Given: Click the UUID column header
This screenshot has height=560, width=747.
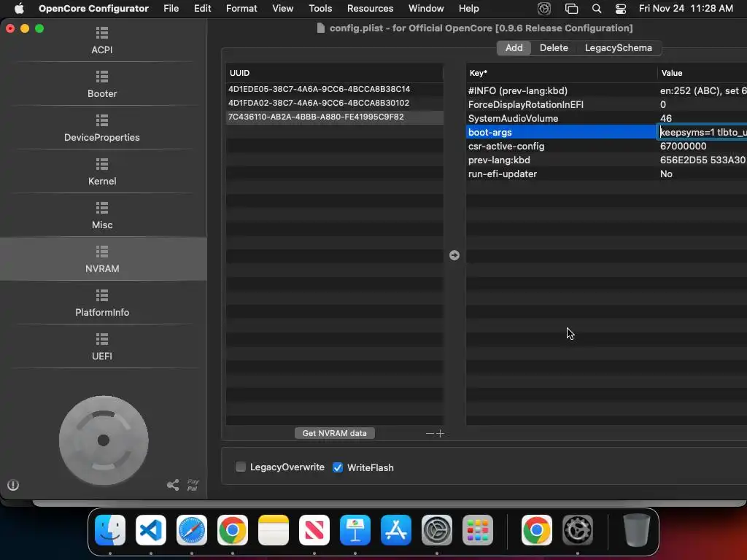Looking at the screenshot, I should point(334,73).
